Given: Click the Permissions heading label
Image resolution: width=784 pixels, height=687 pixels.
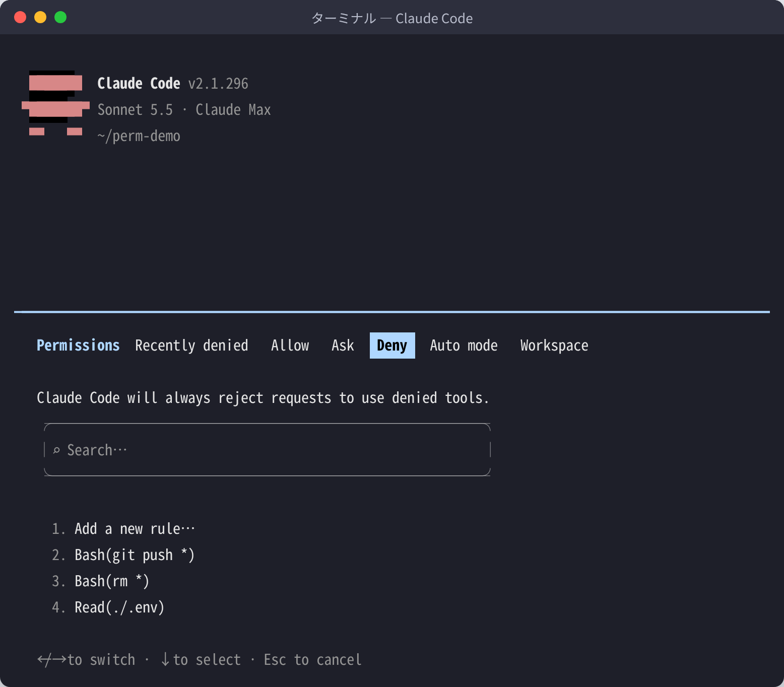Looking at the screenshot, I should tap(78, 346).
